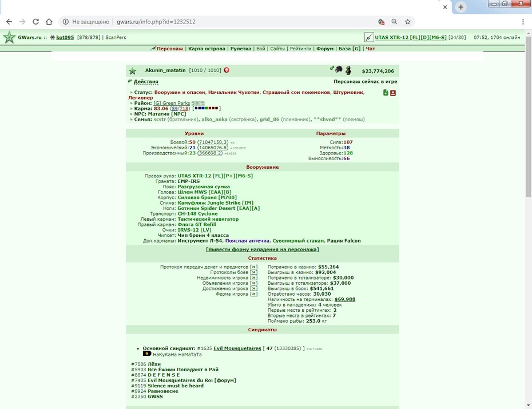Open a new browser tab
The width and height of the screenshot is (532, 409).
click(460, 7)
